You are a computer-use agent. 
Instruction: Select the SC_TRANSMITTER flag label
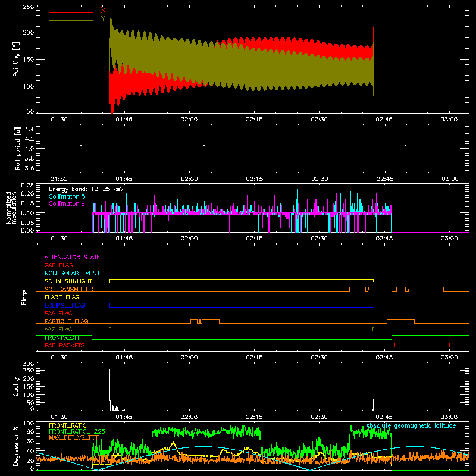[x=68, y=289]
